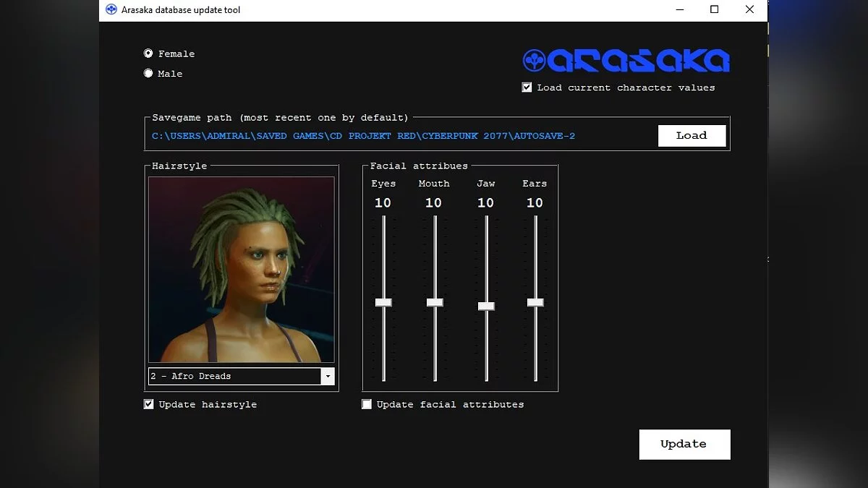Click the Jaw slider handle
This screenshot has height=488, width=868.
(486, 306)
